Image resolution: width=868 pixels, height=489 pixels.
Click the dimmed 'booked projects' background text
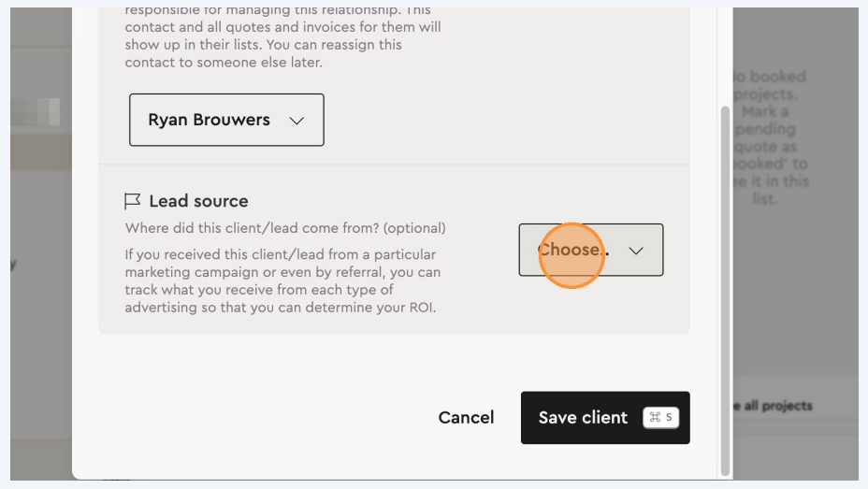click(x=769, y=94)
